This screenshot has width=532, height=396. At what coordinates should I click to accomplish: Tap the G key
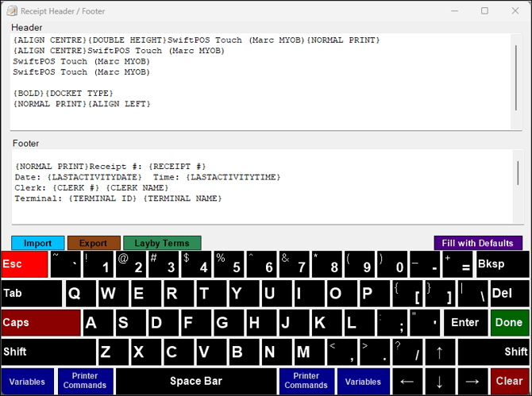click(229, 322)
